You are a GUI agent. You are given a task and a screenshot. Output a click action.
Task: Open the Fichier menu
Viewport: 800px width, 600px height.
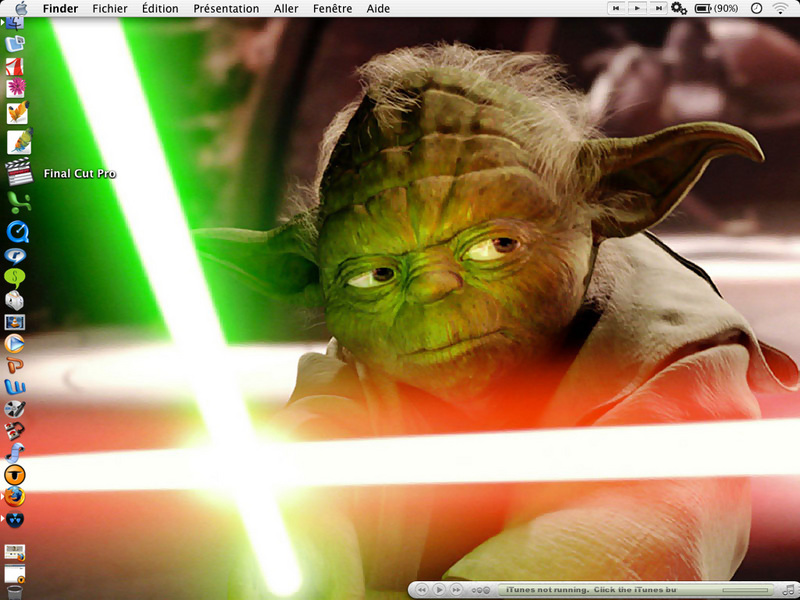click(110, 9)
